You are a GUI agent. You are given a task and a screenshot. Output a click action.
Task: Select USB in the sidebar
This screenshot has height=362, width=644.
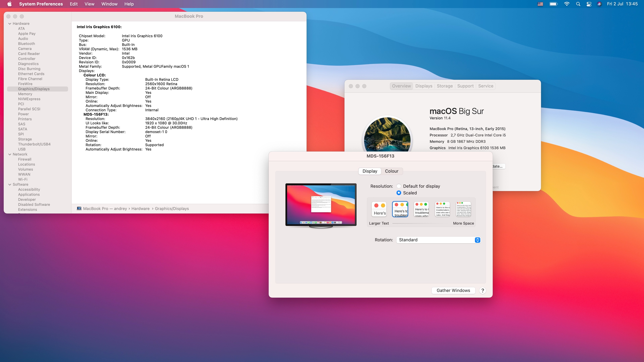point(22,149)
